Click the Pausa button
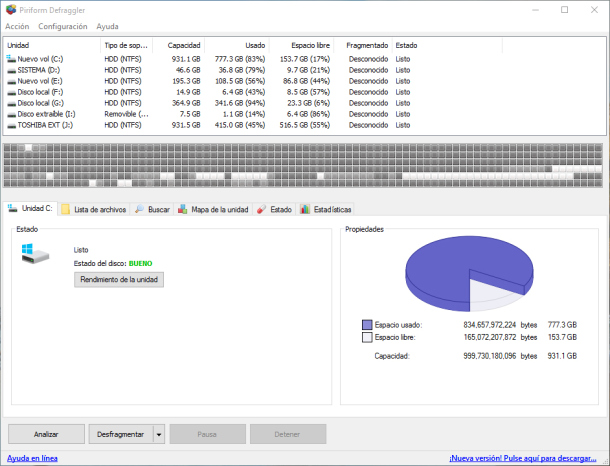Viewport: 610px width, 466px height. pos(207,434)
